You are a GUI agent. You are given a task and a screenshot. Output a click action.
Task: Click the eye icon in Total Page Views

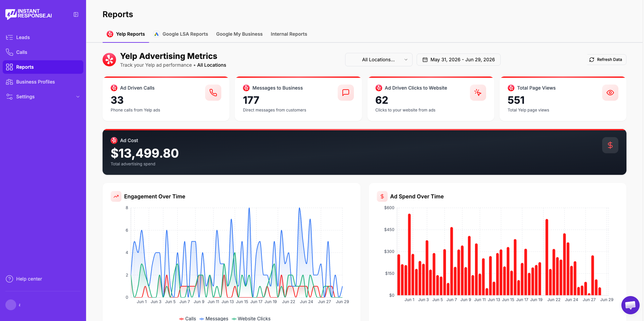pyautogui.click(x=610, y=93)
